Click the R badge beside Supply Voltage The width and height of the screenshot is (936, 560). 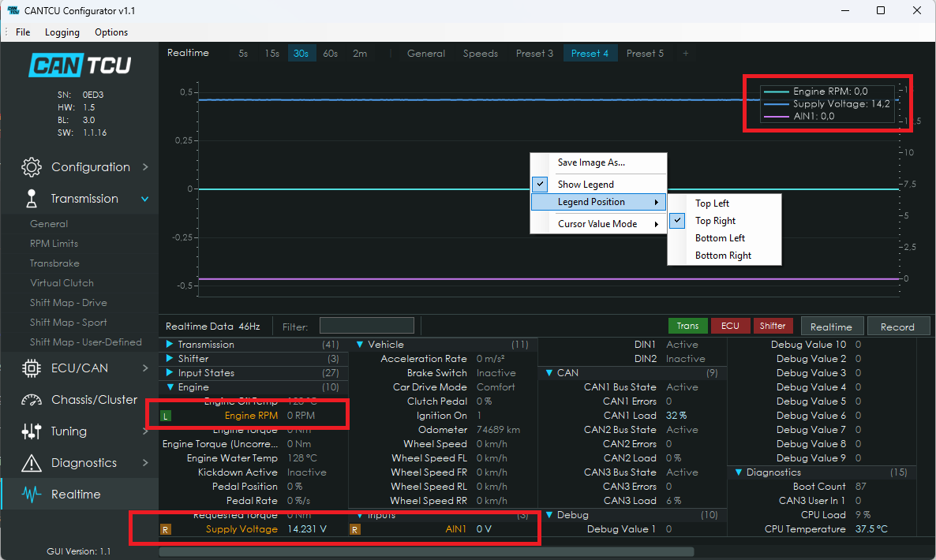click(166, 529)
